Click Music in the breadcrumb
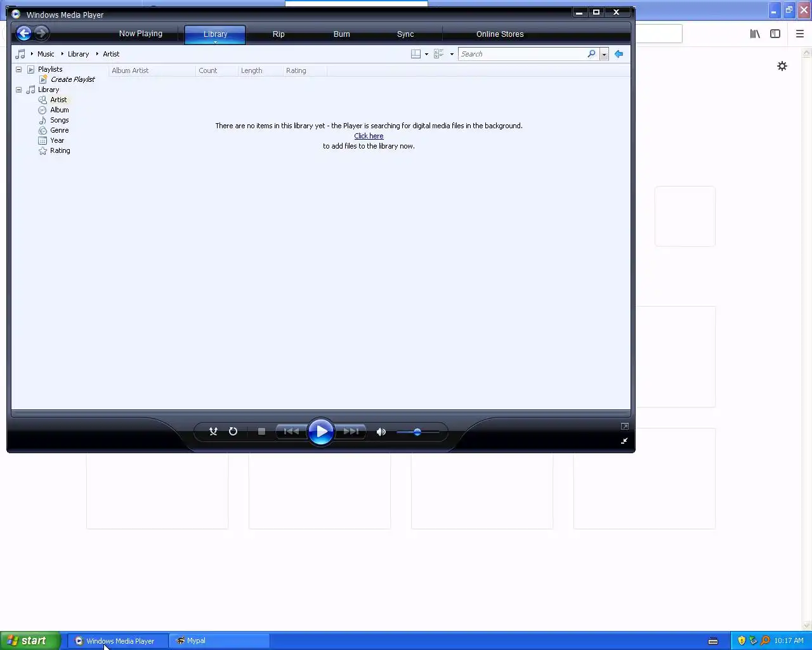 [46, 54]
